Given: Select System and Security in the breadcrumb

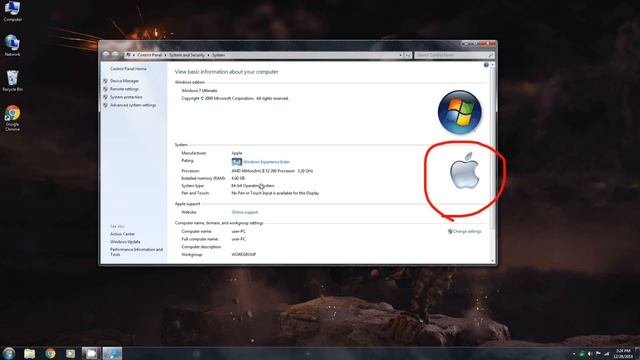Looking at the screenshot, I should point(187,55).
